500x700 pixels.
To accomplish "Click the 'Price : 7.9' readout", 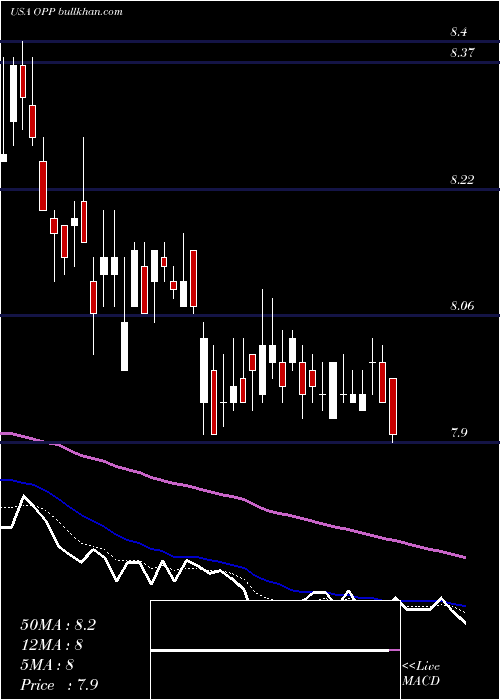I will click(x=59, y=685).
